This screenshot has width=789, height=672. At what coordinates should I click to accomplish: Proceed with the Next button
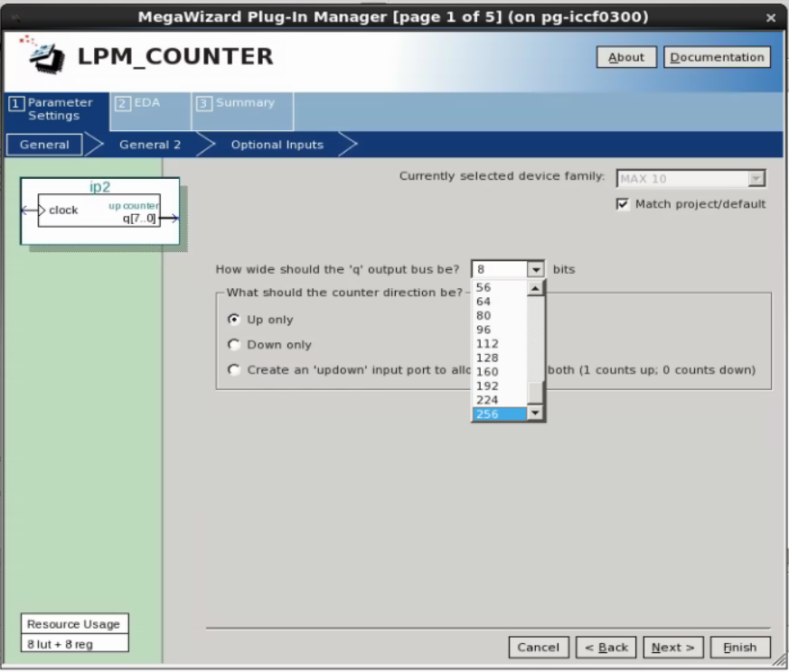coord(672,648)
